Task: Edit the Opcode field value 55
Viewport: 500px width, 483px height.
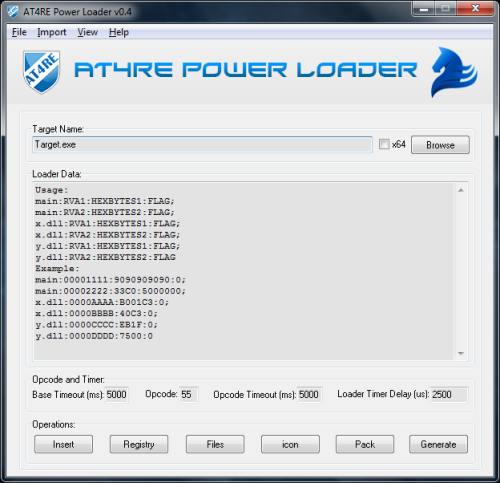Action: (189, 395)
